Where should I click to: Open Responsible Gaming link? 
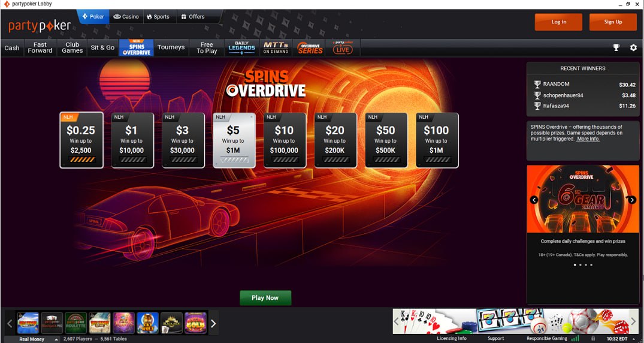pos(547,338)
